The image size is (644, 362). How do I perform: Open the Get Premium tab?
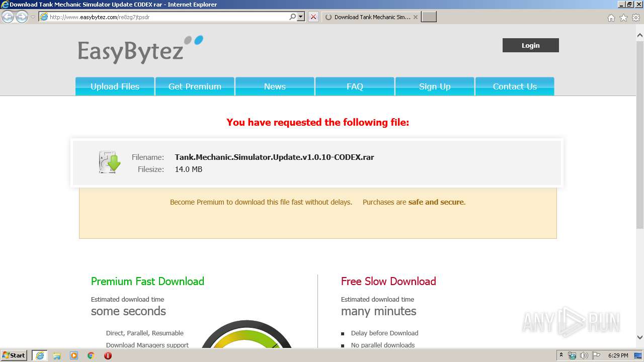195,86
